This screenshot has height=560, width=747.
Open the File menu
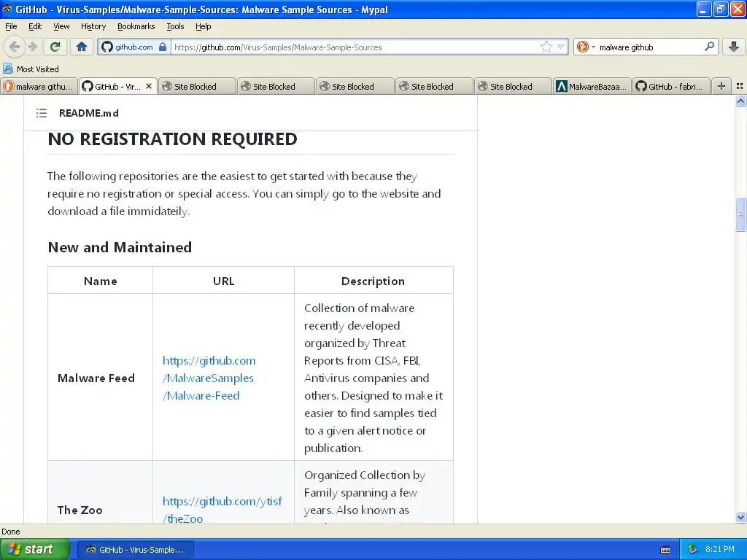11,26
